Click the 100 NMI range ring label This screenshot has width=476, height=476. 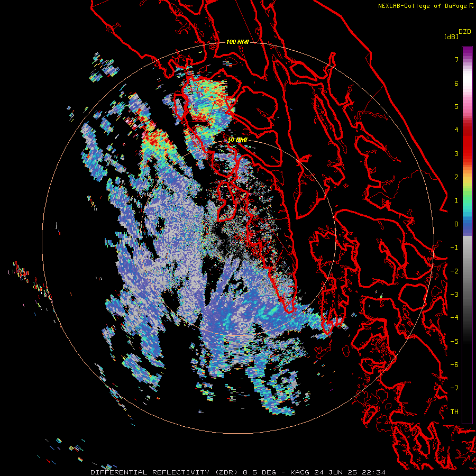(x=237, y=42)
